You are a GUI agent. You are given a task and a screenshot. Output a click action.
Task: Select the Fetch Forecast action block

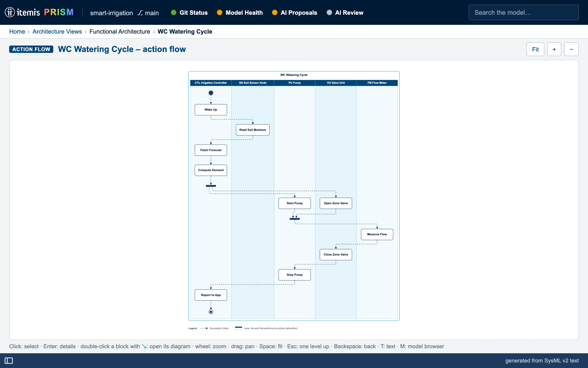coord(211,150)
